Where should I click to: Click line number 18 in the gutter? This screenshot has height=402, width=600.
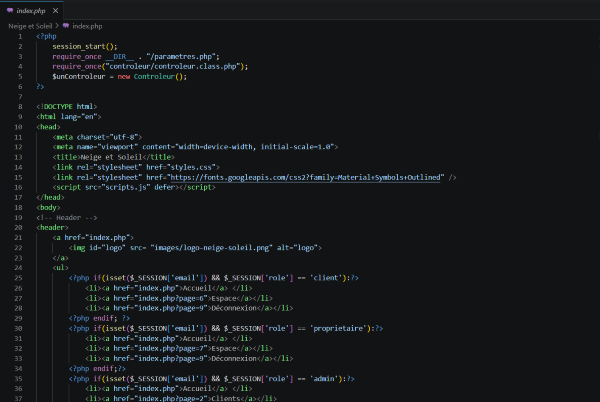(x=18, y=208)
